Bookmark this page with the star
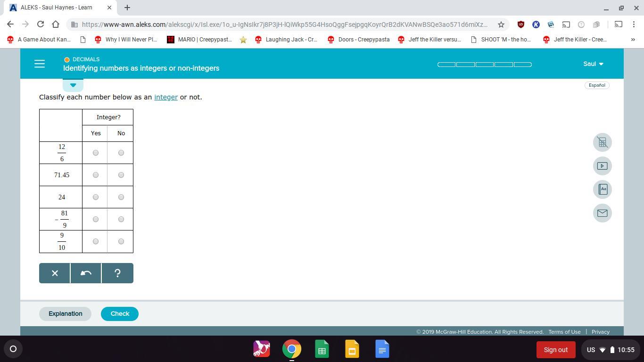This screenshot has height=362, width=644. [x=501, y=24]
